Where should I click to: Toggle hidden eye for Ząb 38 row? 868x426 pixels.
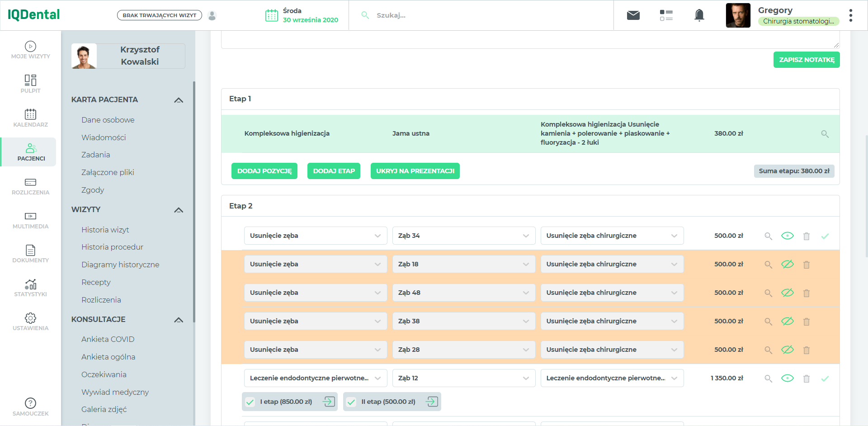coord(788,321)
